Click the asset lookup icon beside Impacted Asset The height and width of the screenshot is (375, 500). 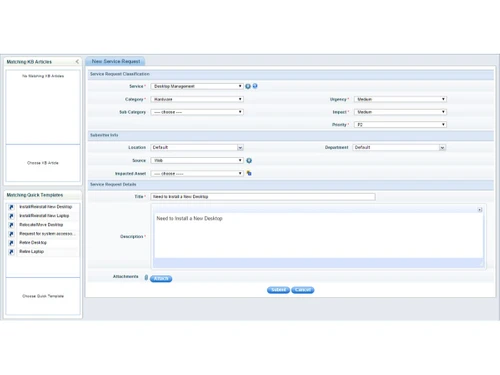tap(249, 173)
